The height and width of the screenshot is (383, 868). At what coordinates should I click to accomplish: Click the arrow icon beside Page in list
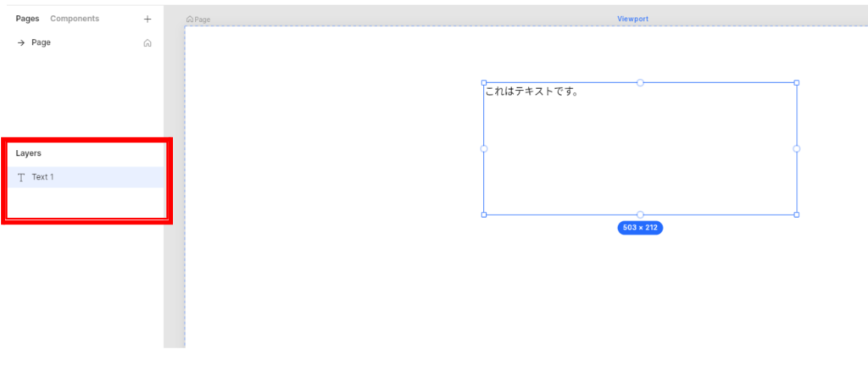21,42
